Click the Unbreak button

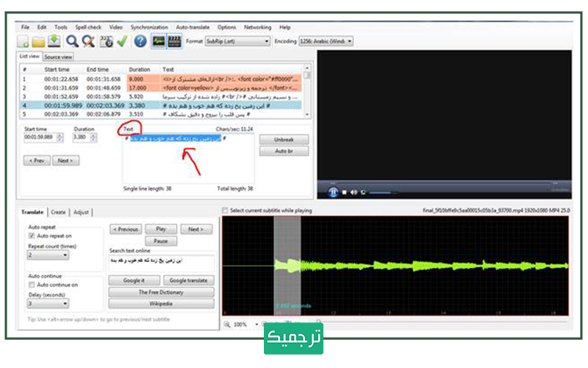click(x=284, y=139)
